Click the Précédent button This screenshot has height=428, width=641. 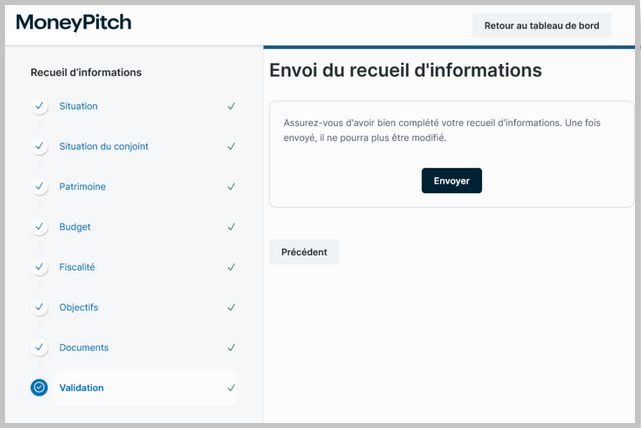[304, 252]
